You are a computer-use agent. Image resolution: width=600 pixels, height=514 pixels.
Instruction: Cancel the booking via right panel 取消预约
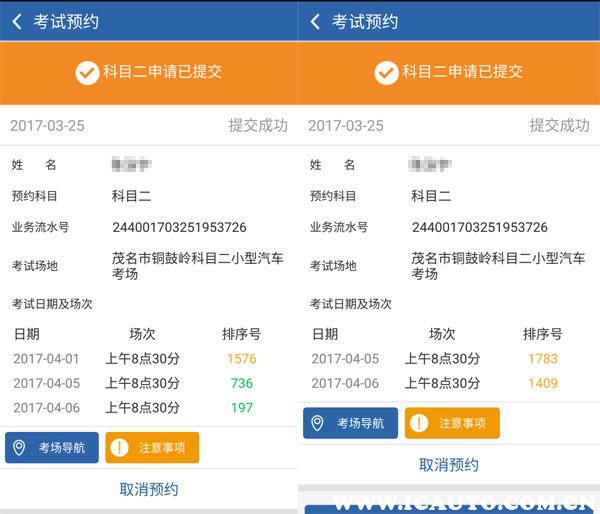tap(448, 465)
